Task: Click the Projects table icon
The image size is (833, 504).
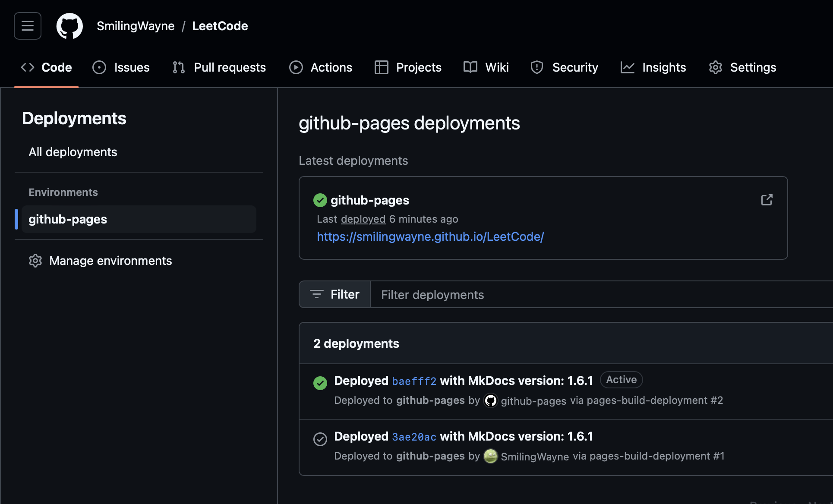Action: [382, 67]
